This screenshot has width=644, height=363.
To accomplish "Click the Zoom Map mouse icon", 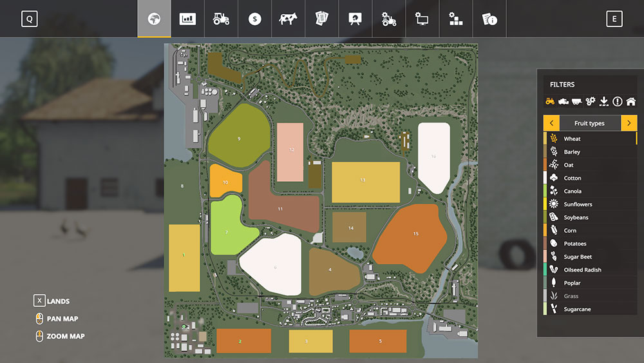I will 39,336.
